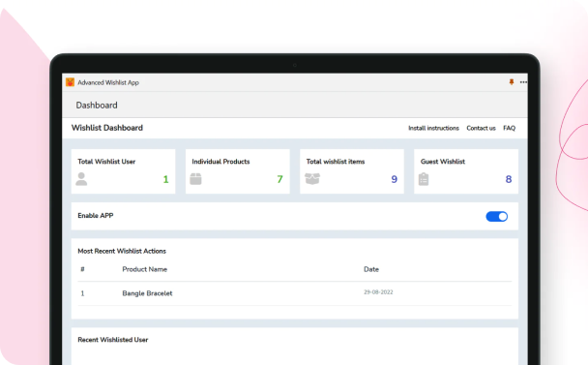The image size is (588, 365).
Task: Click the Enable APP label
Action: click(x=96, y=216)
